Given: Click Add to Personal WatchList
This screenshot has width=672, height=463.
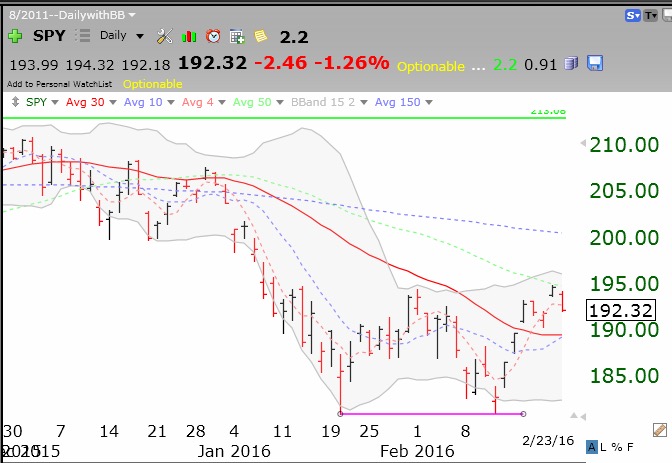Looking at the screenshot, I should 60,84.
